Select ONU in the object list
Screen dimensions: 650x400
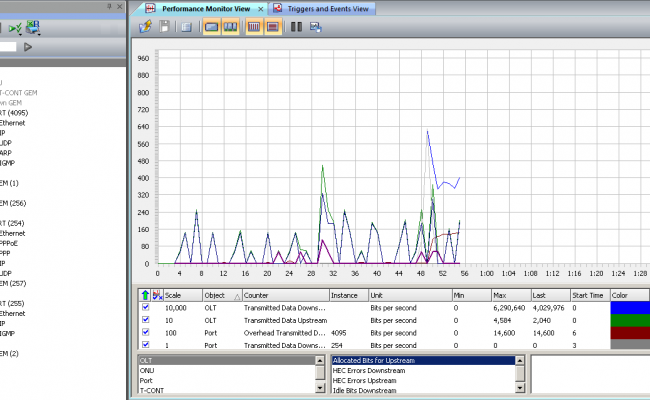pos(147,369)
